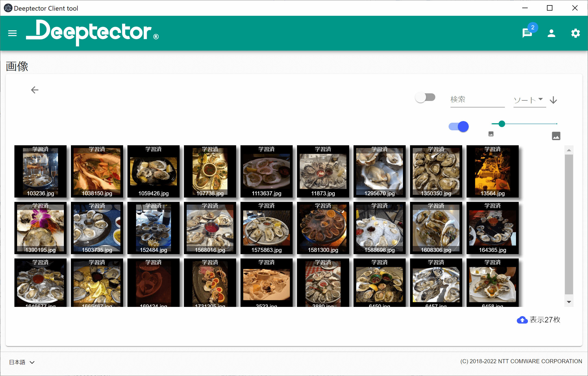Click the sort direction down arrow

(553, 100)
